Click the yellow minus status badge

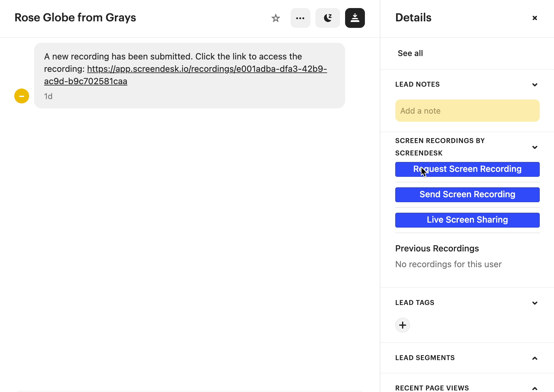21,96
